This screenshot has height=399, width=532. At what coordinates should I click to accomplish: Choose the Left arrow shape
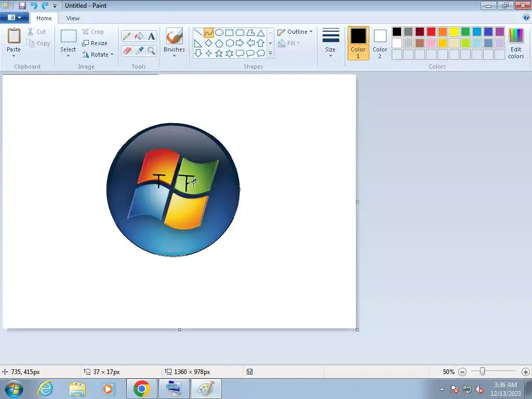pyautogui.click(x=250, y=43)
